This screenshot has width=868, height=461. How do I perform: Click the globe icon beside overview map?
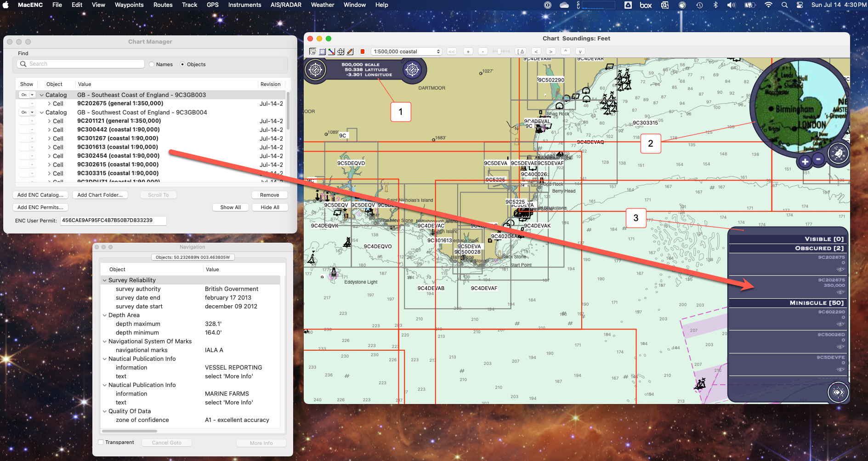838,154
